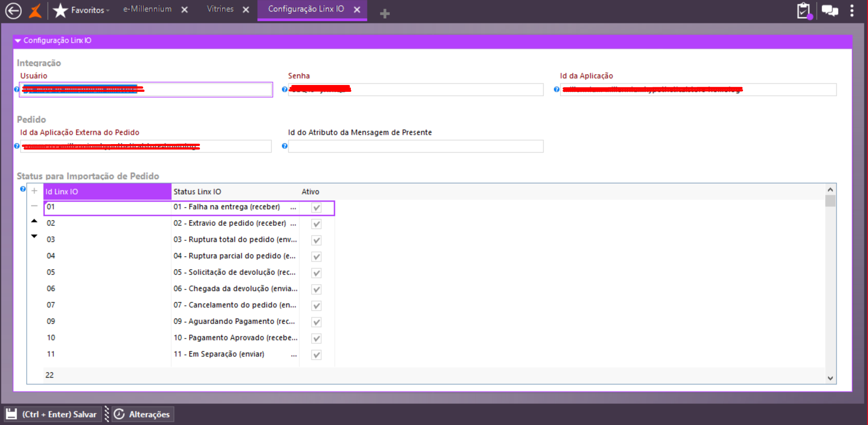Click the Id Linx IO cell '10'

click(x=107, y=338)
